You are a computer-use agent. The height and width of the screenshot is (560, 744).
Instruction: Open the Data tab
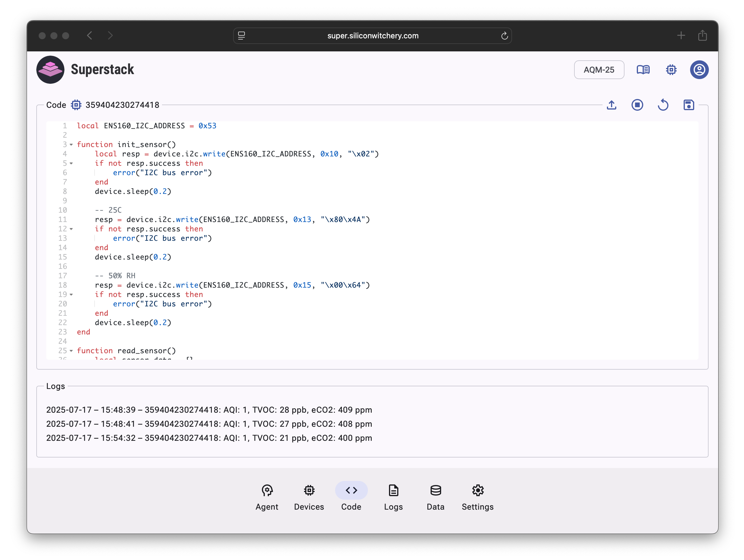tap(435, 498)
